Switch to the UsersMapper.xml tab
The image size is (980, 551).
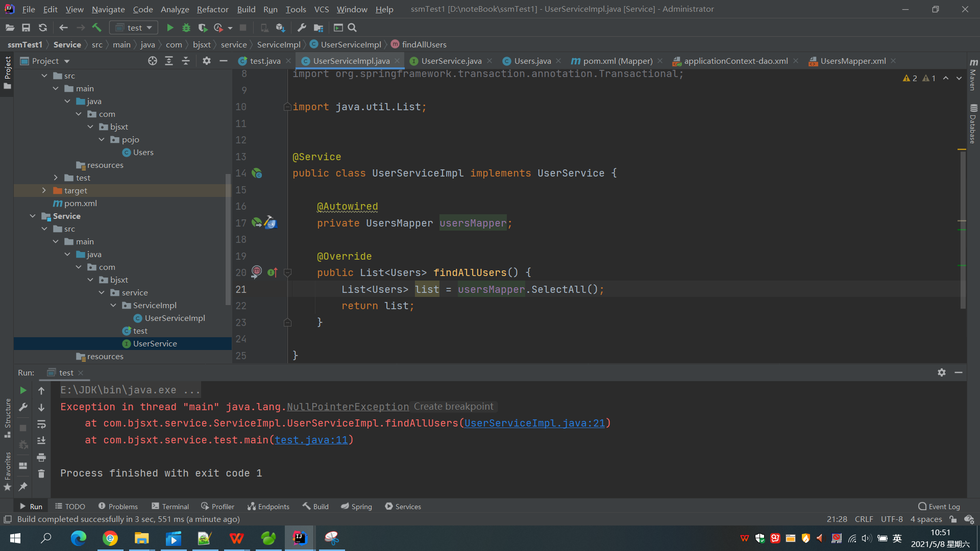click(853, 61)
